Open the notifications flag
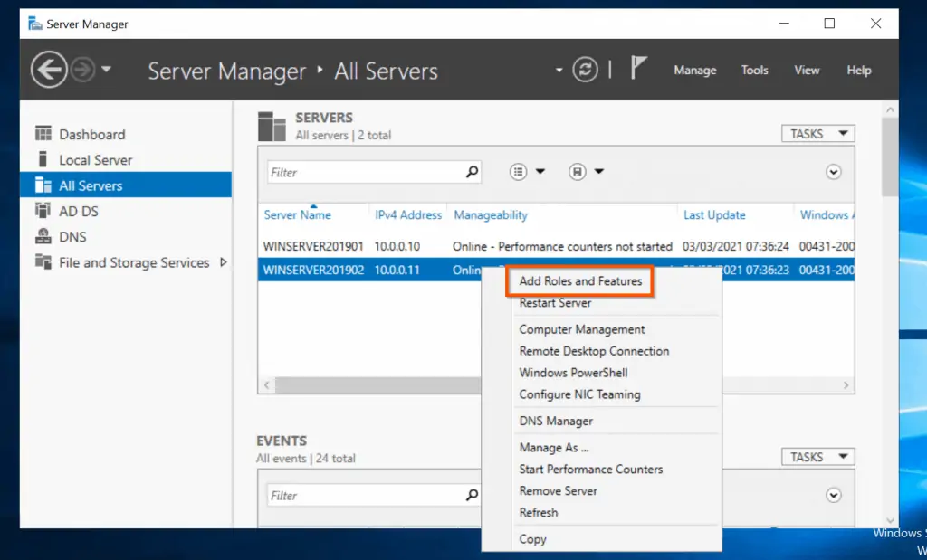Viewport: 927px width, 560px height. tap(638, 68)
